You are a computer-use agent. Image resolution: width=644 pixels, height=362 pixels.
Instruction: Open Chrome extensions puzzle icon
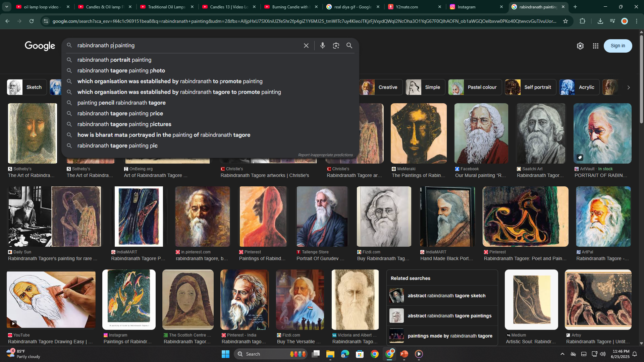click(x=582, y=21)
